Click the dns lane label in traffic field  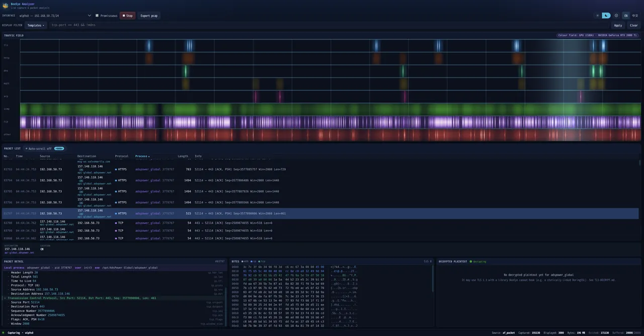tap(6, 71)
